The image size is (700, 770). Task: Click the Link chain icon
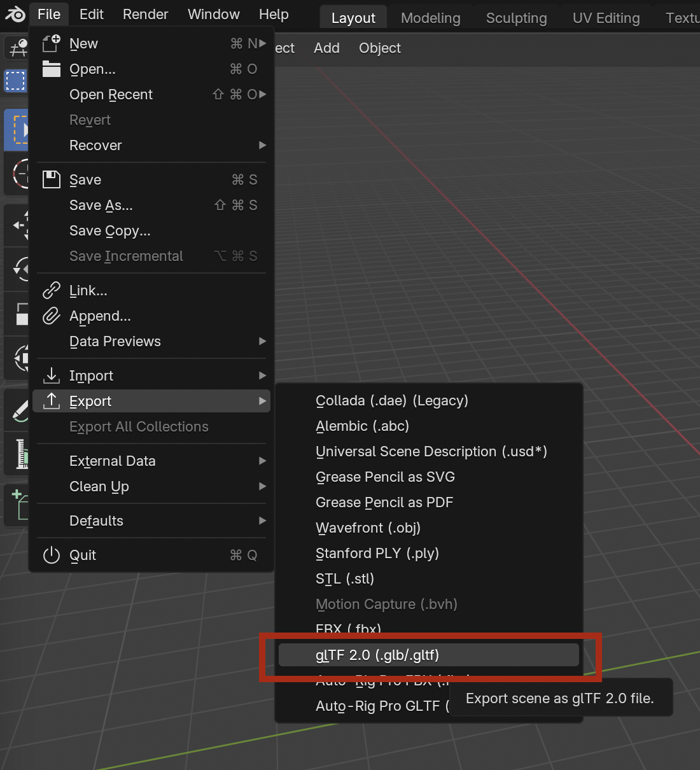pos(51,290)
